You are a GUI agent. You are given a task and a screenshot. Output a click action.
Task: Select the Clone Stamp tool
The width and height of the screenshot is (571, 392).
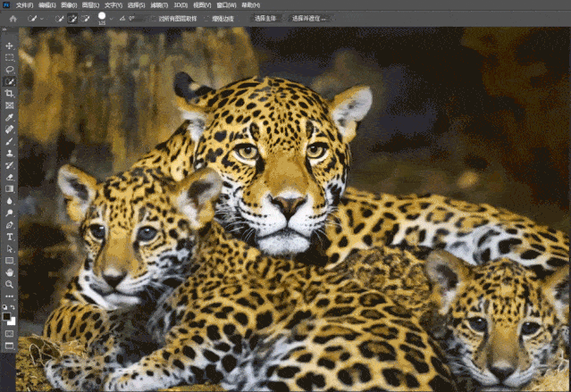pos(10,154)
